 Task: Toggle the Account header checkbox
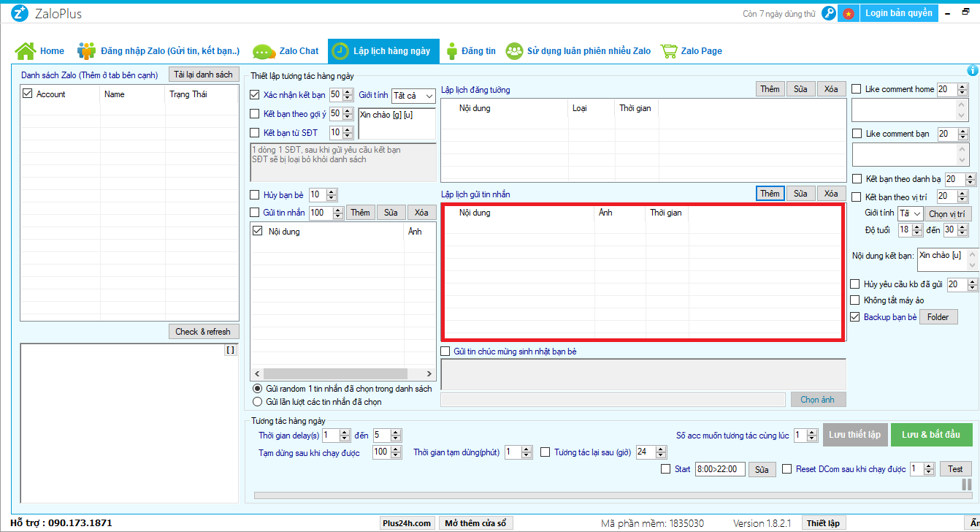pyautogui.click(x=28, y=94)
